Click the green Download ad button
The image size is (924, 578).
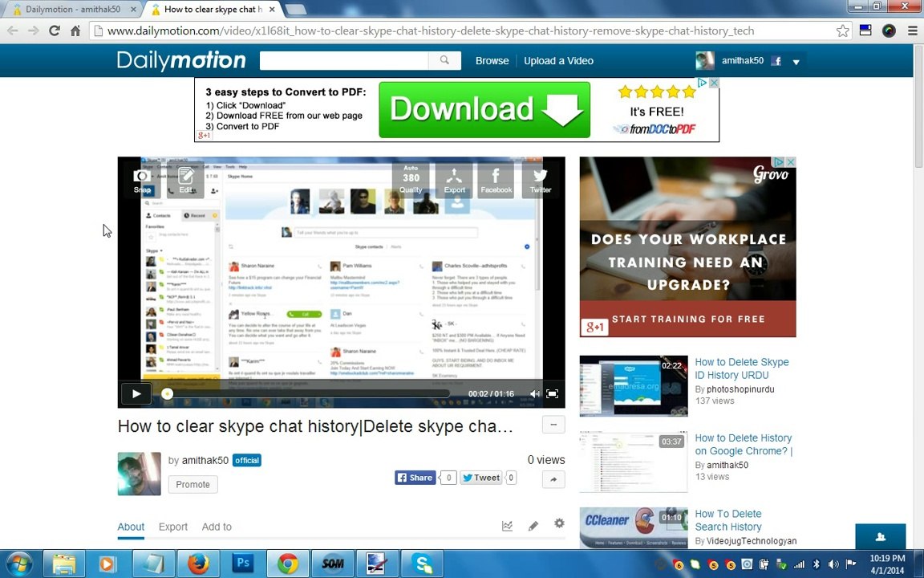[484, 110]
